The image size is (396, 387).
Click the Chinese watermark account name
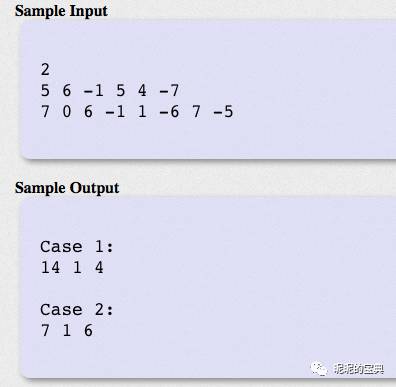pos(359,369)
